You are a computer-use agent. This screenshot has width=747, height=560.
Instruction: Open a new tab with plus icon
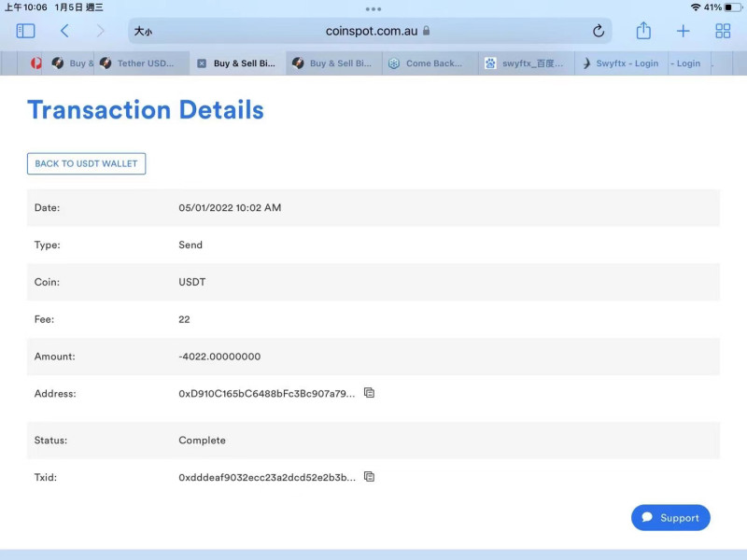pyautogui.click(x=683, y=31)
